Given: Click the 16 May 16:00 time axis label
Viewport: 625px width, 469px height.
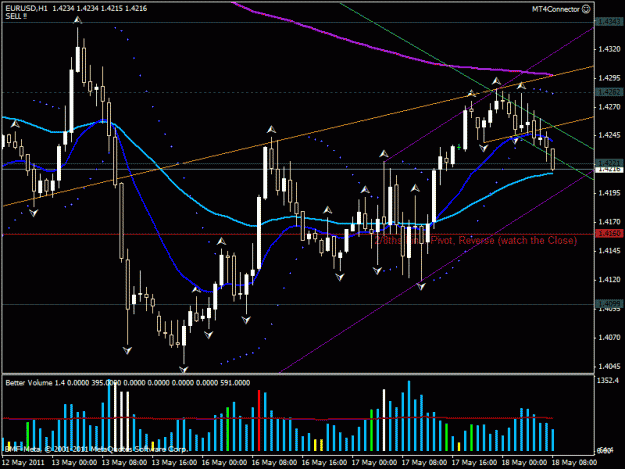Looking at the screenshot, I should (324, 462).
